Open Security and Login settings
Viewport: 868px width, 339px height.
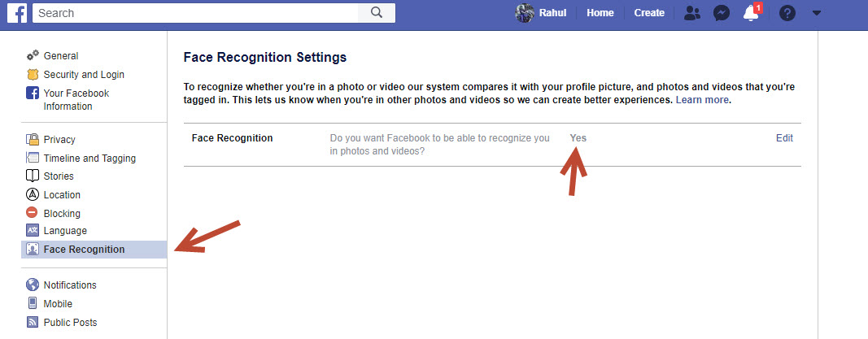point(84,75)
